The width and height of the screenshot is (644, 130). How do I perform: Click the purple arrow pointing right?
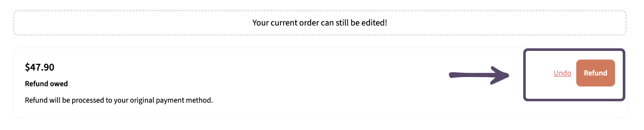(x=479, y=75)
